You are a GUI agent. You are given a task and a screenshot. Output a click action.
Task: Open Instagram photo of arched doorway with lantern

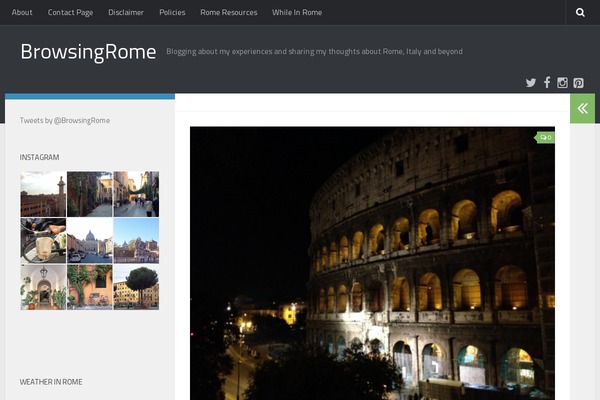[43, 287]
